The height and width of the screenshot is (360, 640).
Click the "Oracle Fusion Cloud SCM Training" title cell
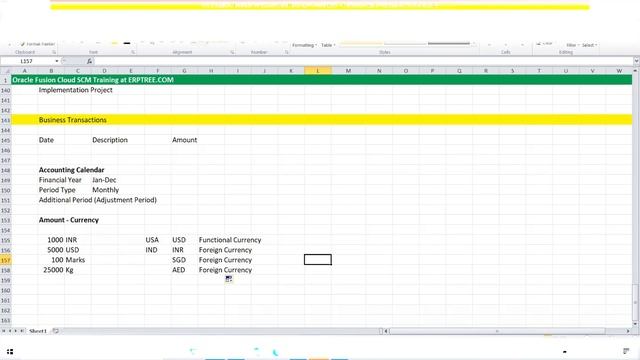pos(93,80)
